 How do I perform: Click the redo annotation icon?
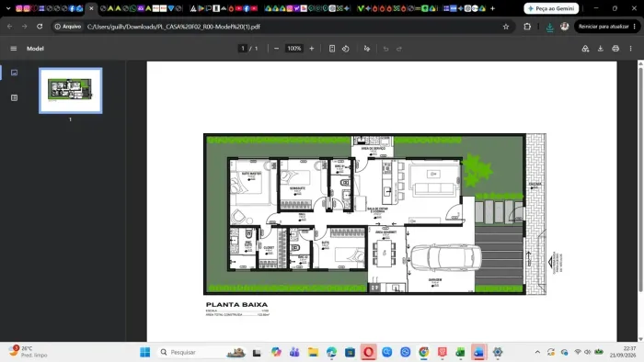tap(399, 49)
